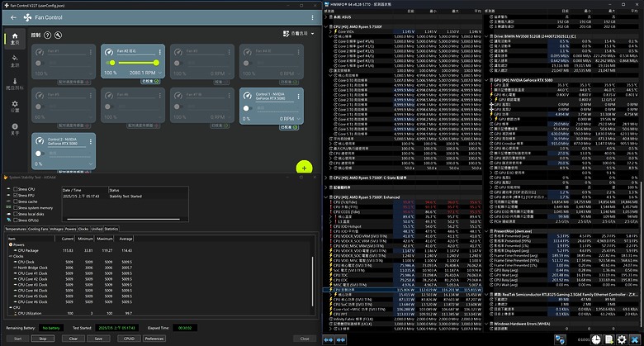Toggle Stress cache checkbox in AIDA64
This screenshot has width=644, height=346.
pyautogui.click(x=16, y=201)
